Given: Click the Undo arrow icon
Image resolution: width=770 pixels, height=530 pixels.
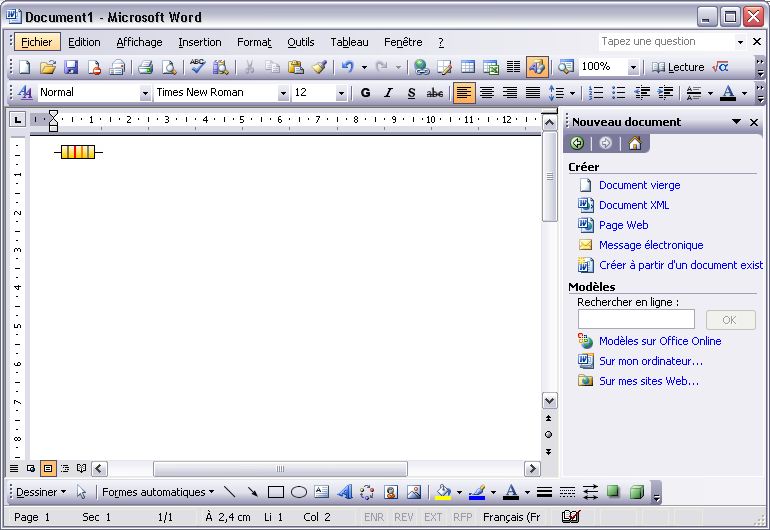Looking at the screenshot, I should (x=348, y=67).
